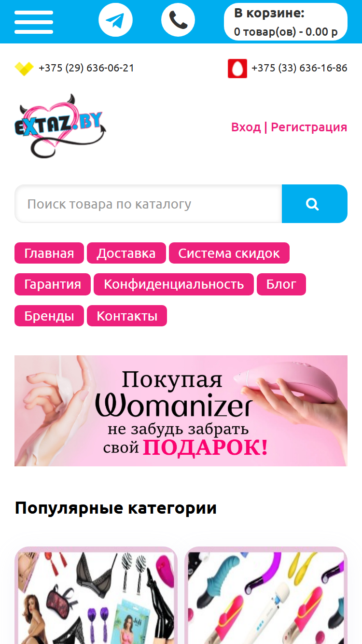Open the lingerie category thumbnail
Screen dimensions: 362x644
[96, 595]
